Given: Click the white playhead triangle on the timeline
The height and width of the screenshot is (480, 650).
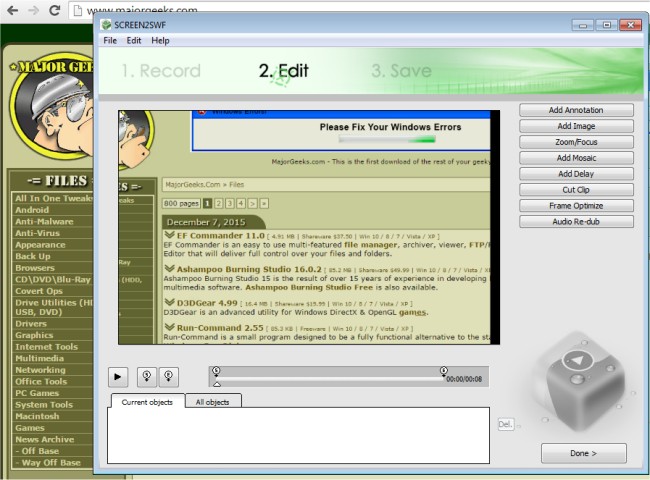Looking at the screenshot, I should click(x=217, y=384).
